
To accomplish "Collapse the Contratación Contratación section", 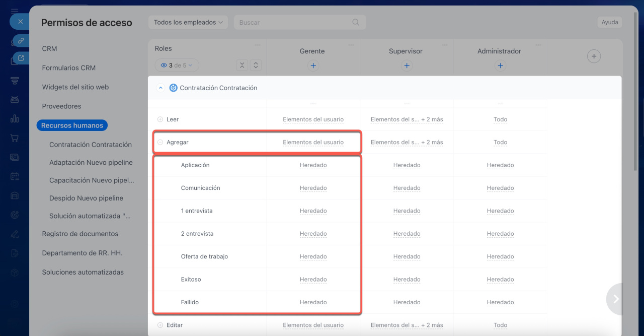I will click(x=160, y=88).
